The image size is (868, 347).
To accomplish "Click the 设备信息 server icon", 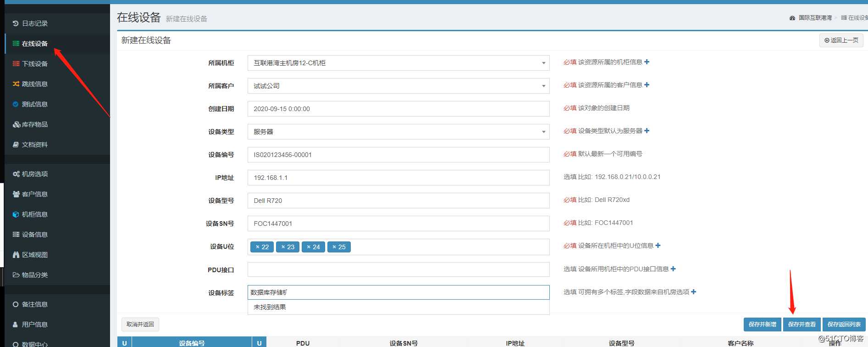I will pyautogui.click(x=16, y=235).
